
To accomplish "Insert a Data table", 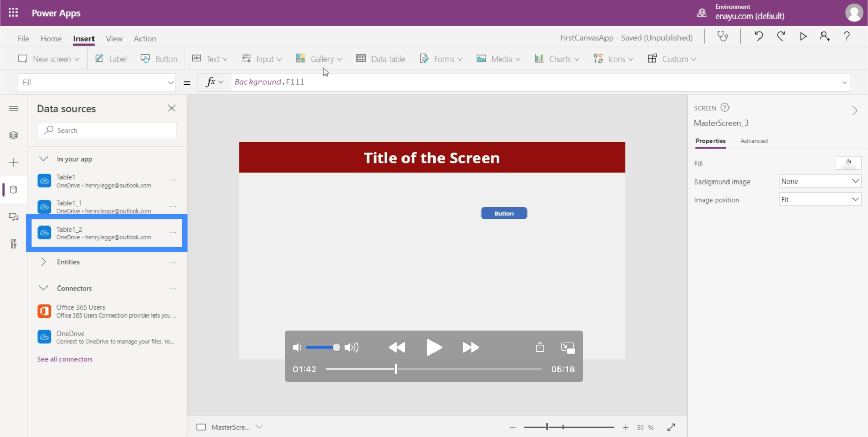I will pos(381,59).
